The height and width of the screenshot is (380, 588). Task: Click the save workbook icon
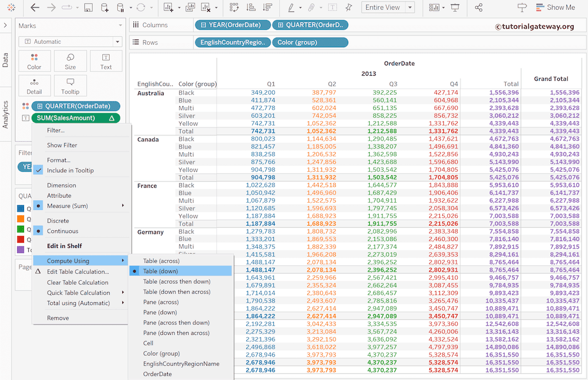click(x=88, y=7)
